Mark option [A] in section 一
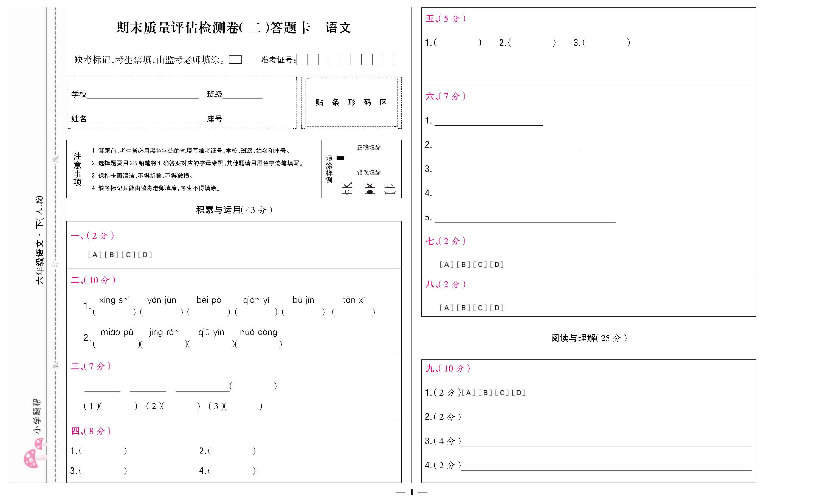This screenshot has width=823, height=504. point(95,255)
